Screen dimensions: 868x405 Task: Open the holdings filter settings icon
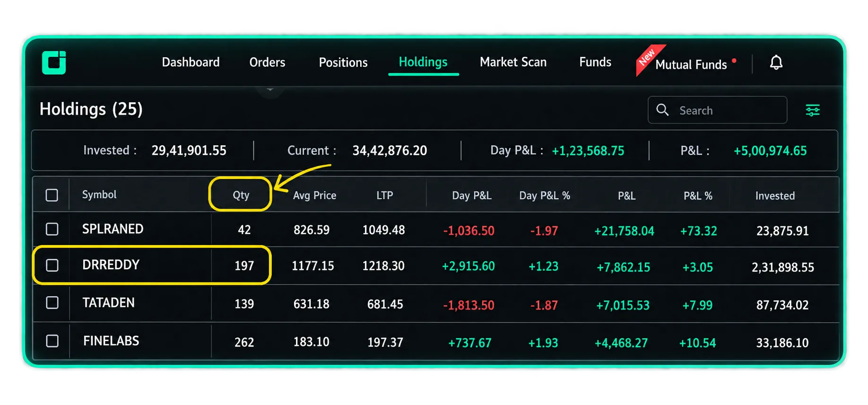point(812,110)
